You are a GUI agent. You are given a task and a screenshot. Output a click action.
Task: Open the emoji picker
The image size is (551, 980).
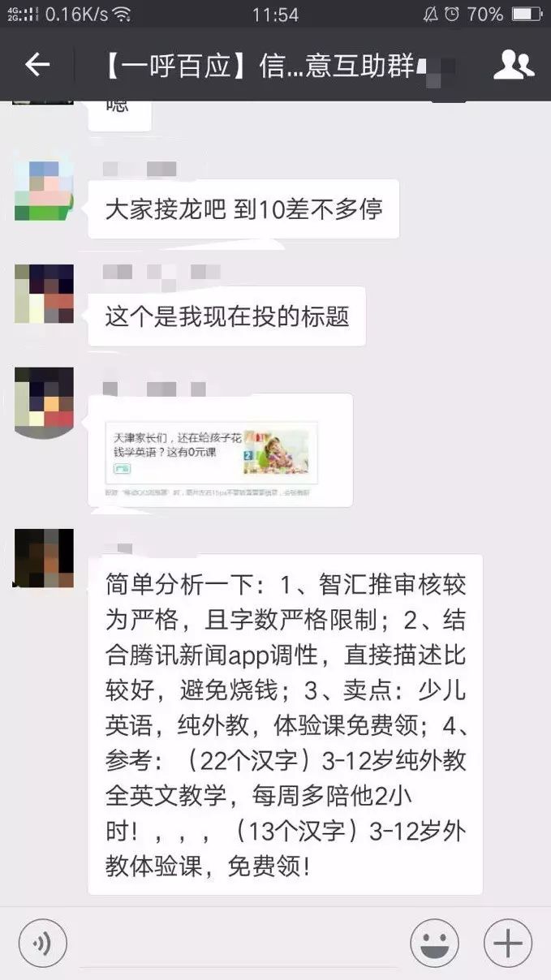(x=434, y=943)
